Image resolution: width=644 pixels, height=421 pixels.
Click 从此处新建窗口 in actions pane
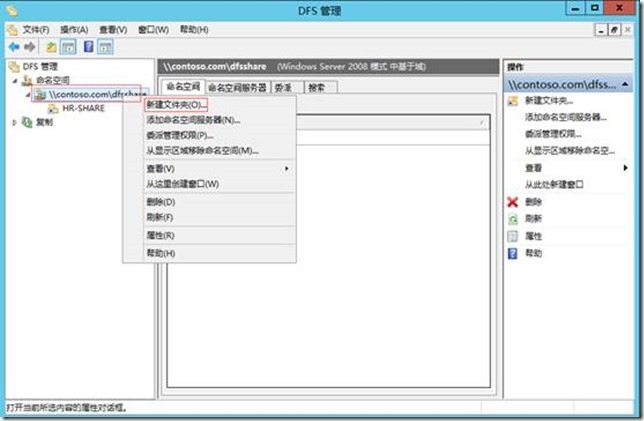point(554,184)
